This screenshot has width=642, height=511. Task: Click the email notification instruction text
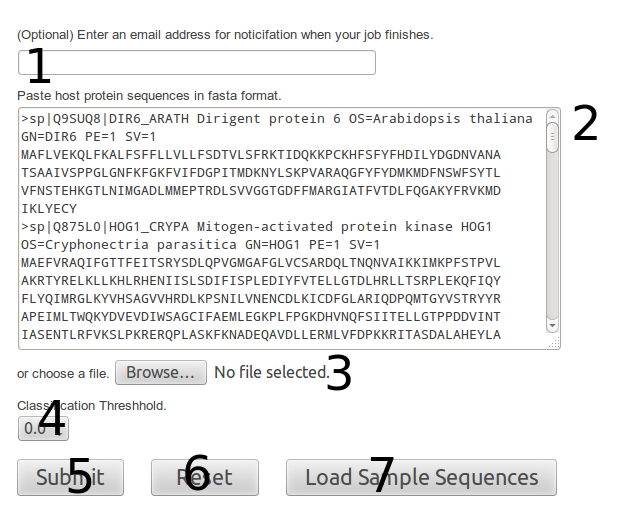point(225,35)
